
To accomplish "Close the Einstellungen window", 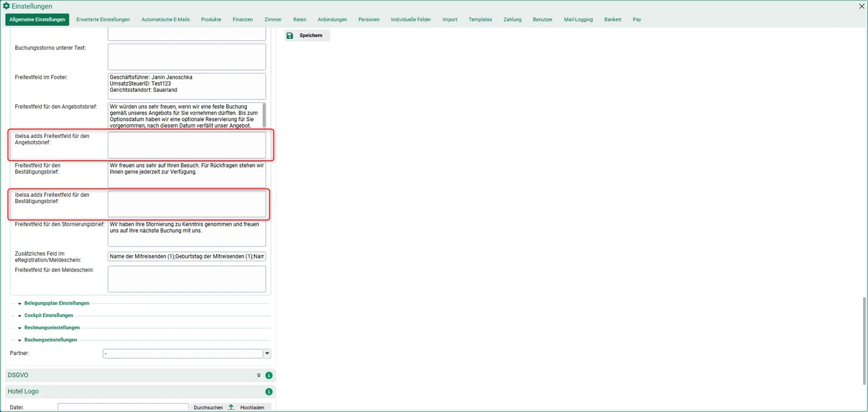I will pos(861,6).
